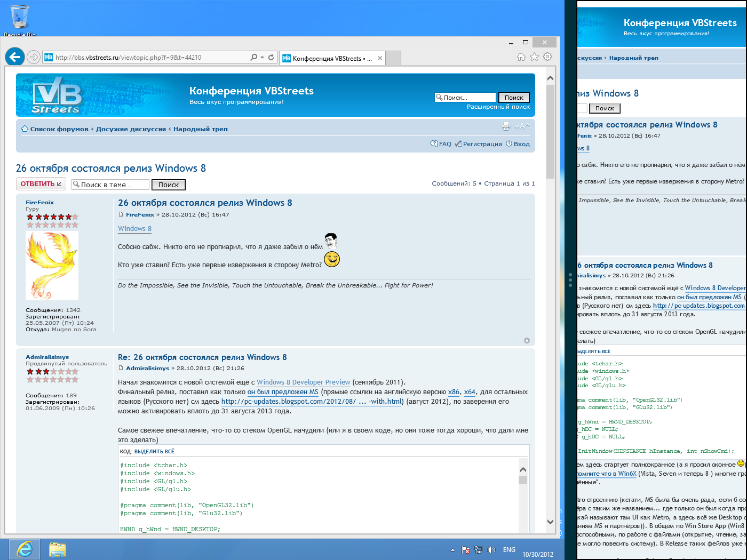Viewport: 747px width, 560px height.
Task: Click the volume speaker icon in tray
Action: pos(491,550)
